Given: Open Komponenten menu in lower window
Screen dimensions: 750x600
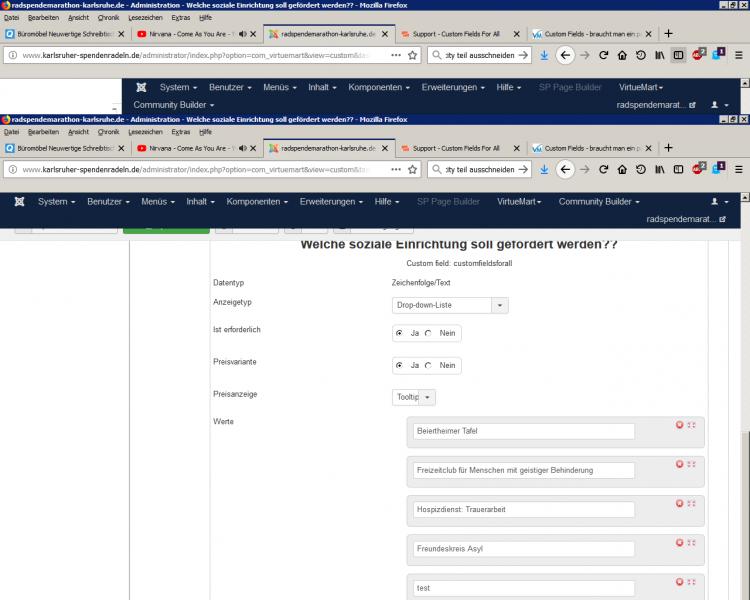Looking at the screenshot, I should pos(257,202).
